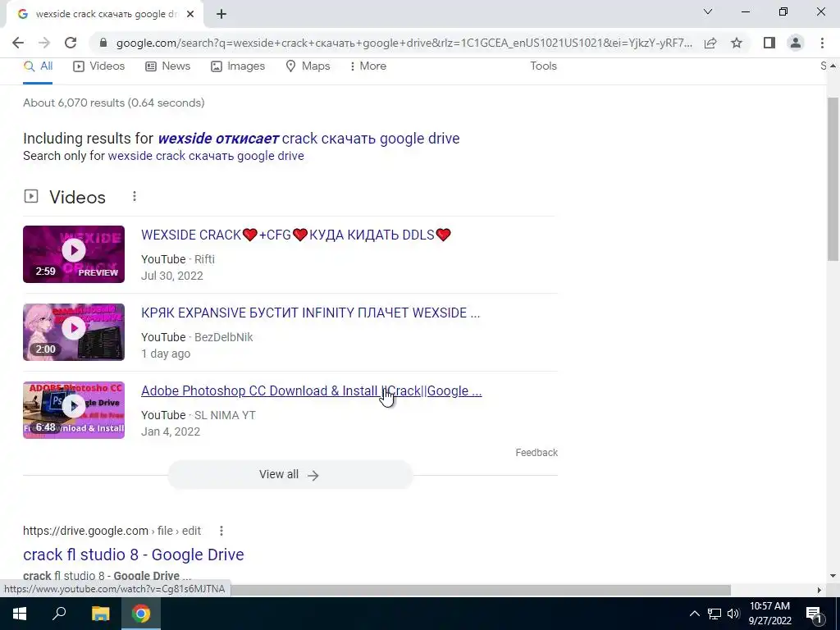Image resolution: width=840 pixels, height=630 pixels.
Task: Show hidden system tray icons
Action: (x=694, y=614)
